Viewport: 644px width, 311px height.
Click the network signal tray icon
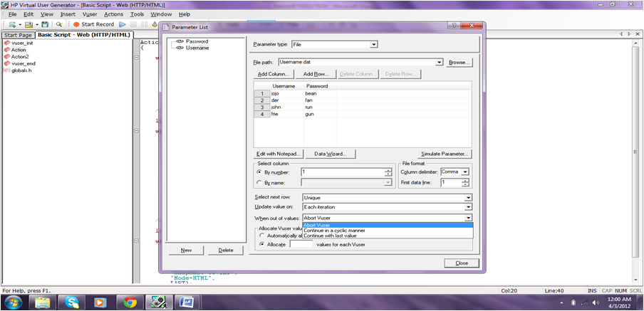coord(584,302)
